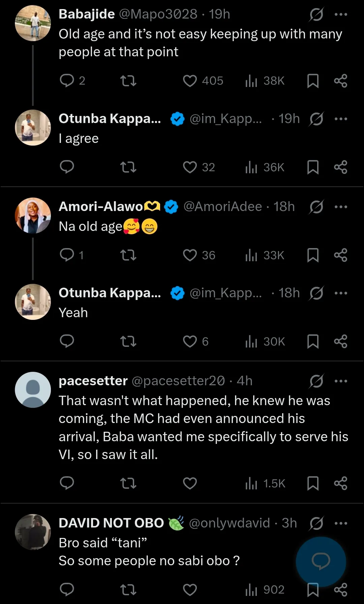The height and width of the screenshot is (604, 364).
Task: Open the floating compose reply button
Action: pyautogui.click(x=321, y=562)
